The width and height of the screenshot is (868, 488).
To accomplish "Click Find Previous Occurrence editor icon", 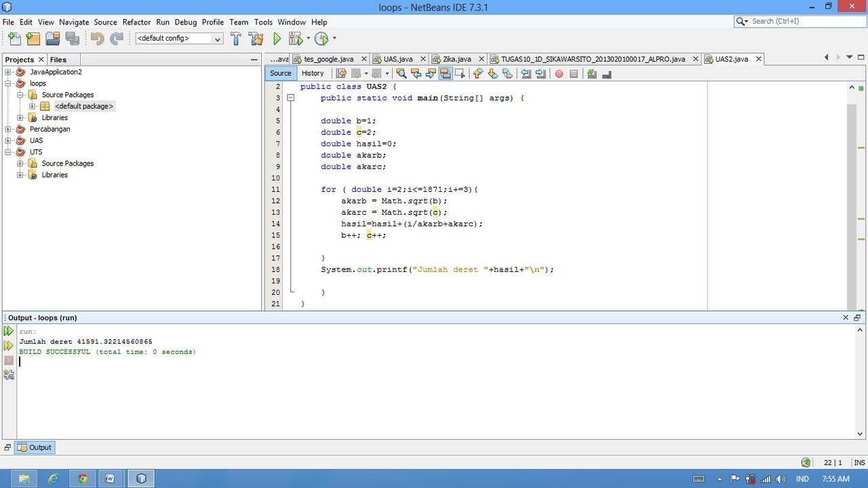I will coord(416,73).
